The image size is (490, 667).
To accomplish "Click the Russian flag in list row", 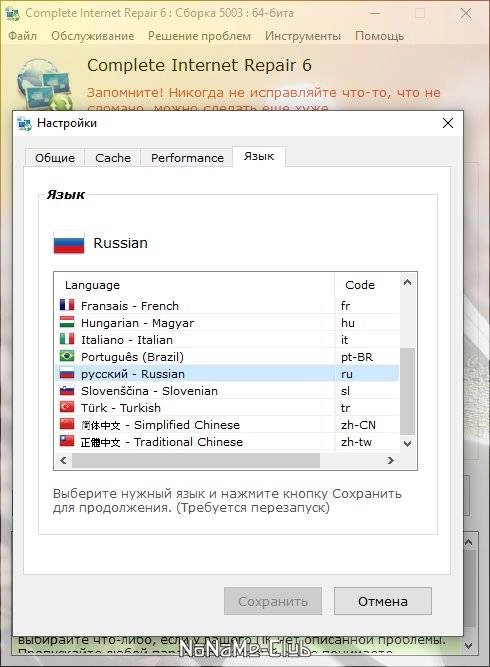I will pyautogui.click(x=67, y=373).
